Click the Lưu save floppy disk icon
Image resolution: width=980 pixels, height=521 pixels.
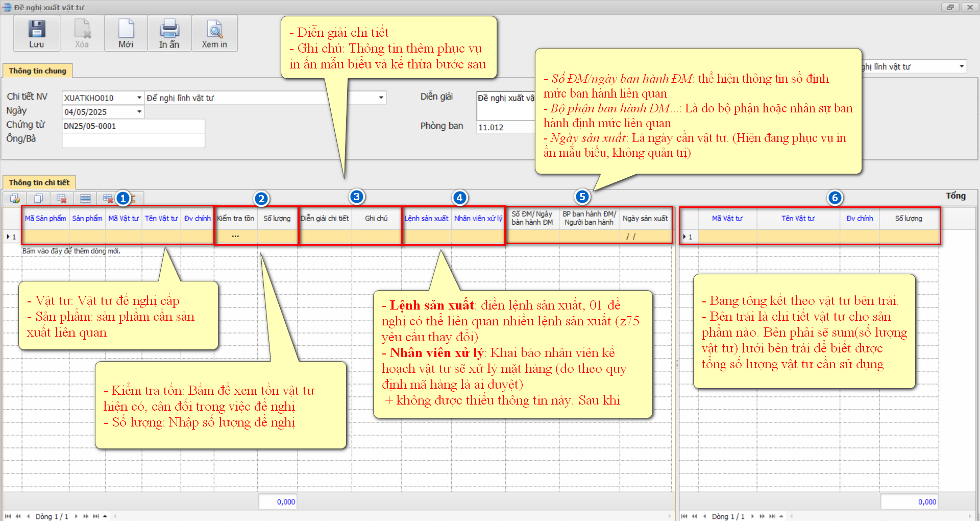coord(36,30)
